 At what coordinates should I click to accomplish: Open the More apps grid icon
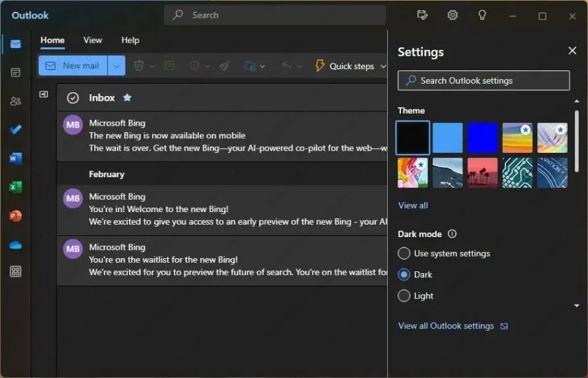coord(15,271)
